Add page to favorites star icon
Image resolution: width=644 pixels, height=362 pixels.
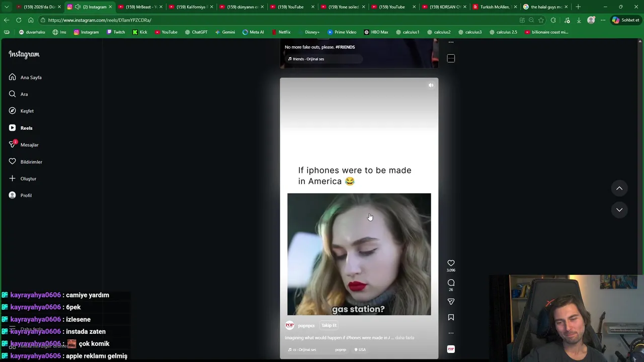tap(541, 20)
